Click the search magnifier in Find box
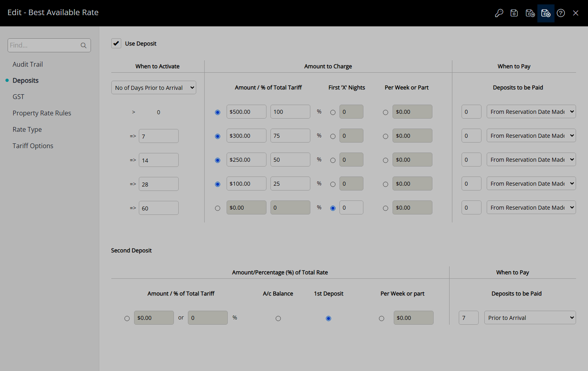This screenshot has width=588, height=371. [x=83, y=46]
